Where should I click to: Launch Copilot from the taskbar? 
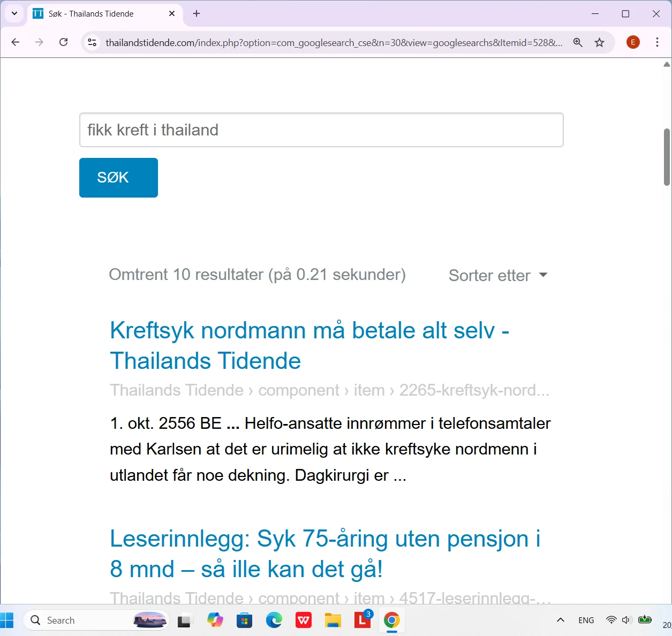pyautogui.click(x=215, y=620)
